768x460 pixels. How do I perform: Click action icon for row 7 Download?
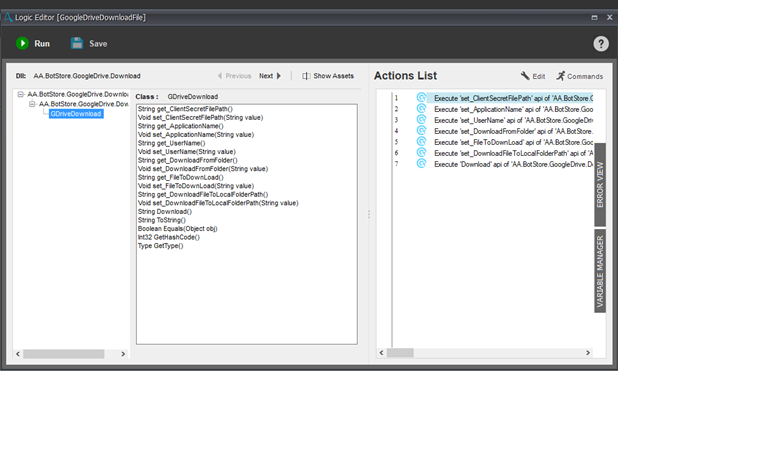[x=421, y=164]
